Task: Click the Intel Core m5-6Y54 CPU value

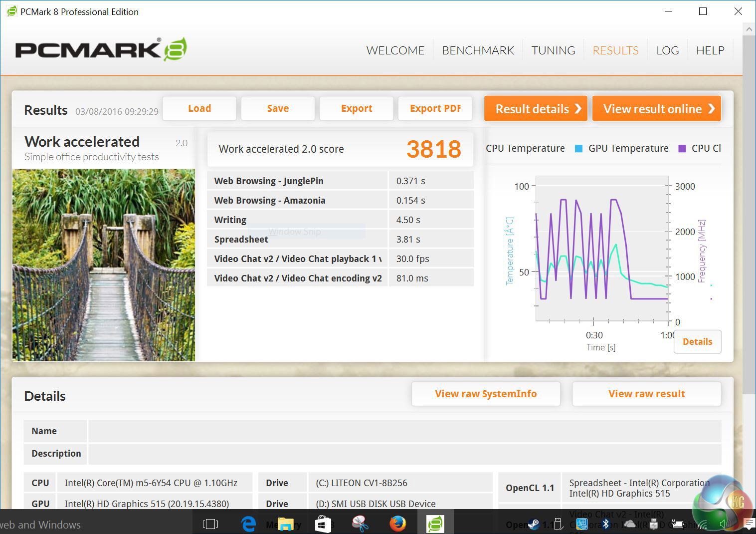Action: click(151, 483)
